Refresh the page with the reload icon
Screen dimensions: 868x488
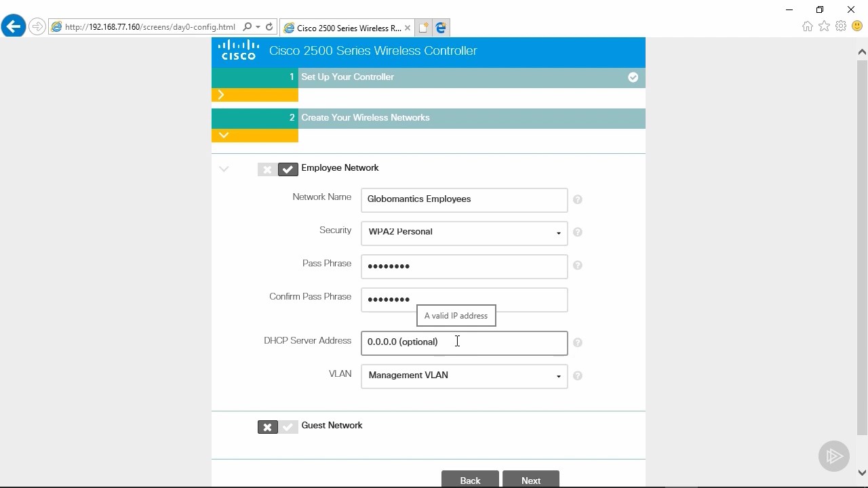[269, 27]
